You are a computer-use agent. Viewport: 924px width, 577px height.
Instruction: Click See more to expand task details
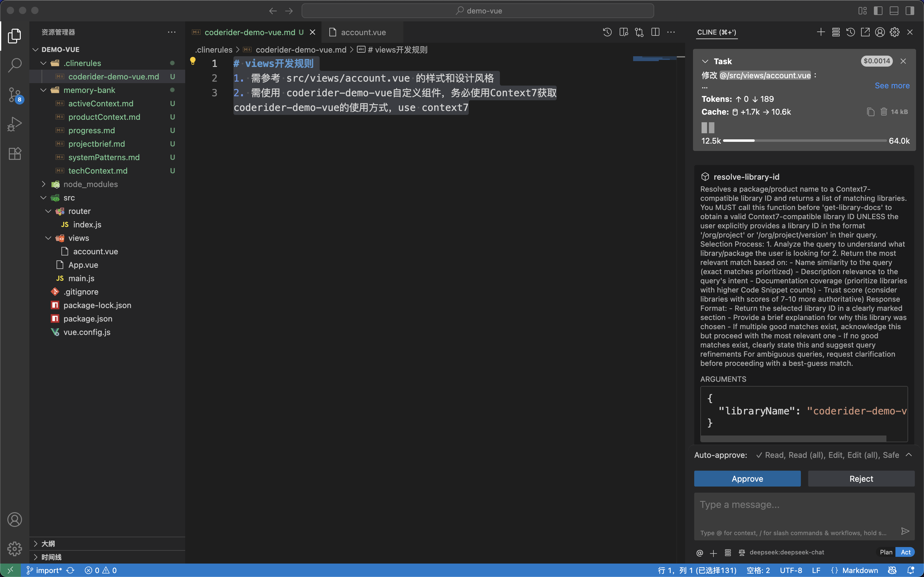892,86
